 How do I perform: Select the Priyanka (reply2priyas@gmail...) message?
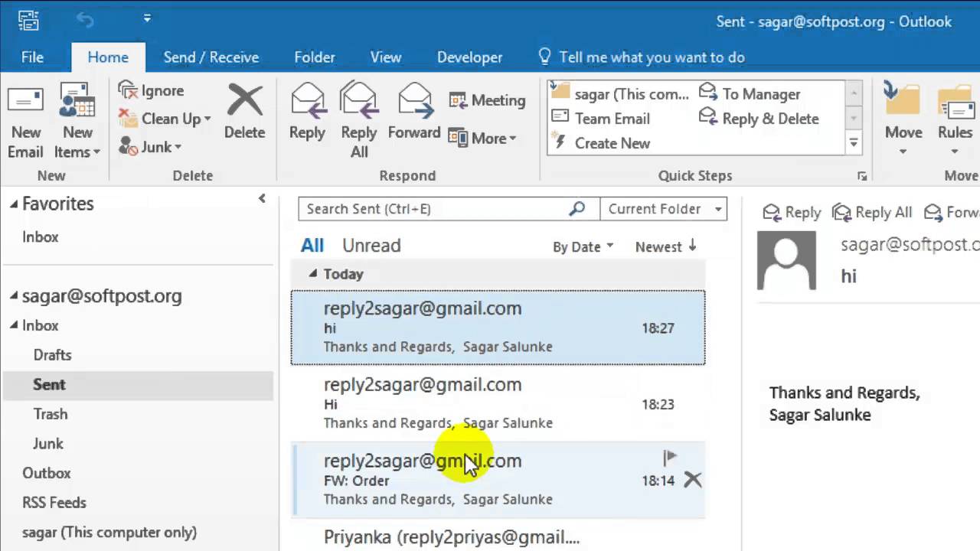(498, 536)
